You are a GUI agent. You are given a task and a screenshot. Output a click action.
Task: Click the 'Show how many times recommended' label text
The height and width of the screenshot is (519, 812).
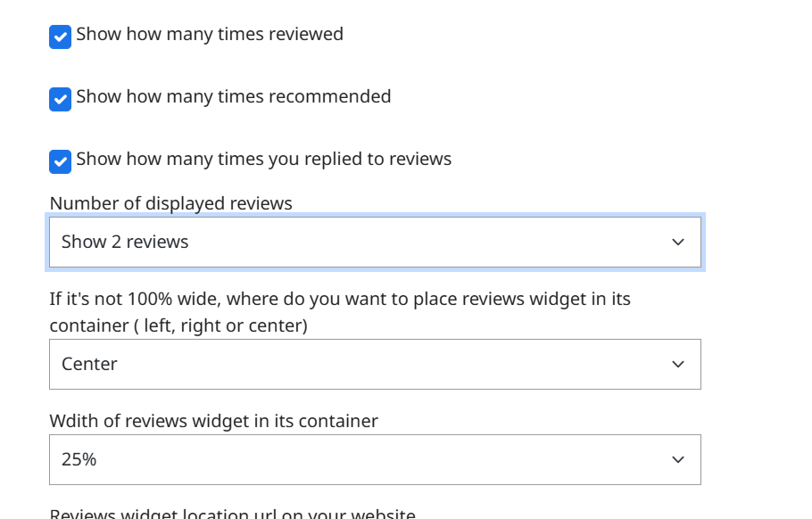[x=234, y=96]
